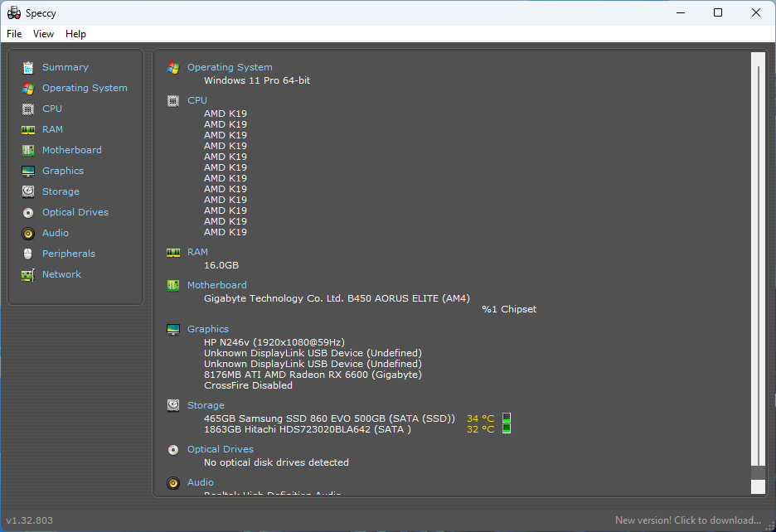Click the Graphics monitor icon in sidebar
This screenshot has width=776, height=532.
click(x=28, y=172)
